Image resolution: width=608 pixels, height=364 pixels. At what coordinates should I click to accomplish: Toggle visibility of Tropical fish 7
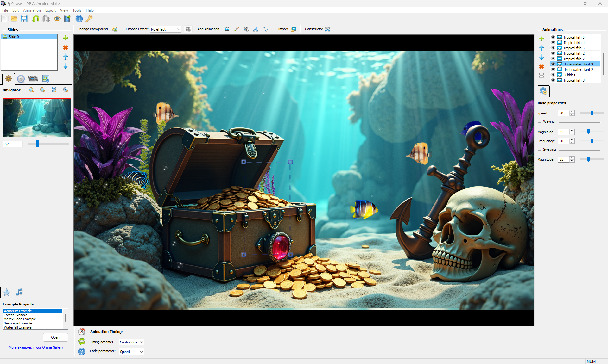coord(553,59)
